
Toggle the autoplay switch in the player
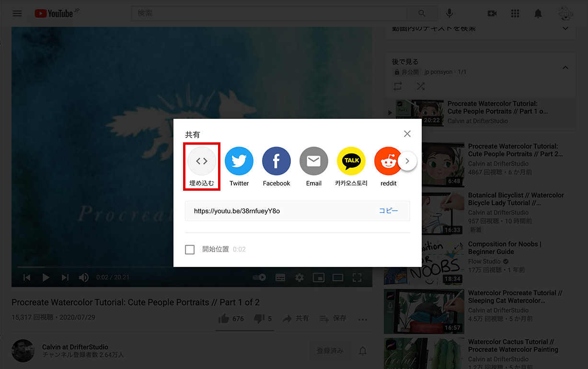(259, 277)
